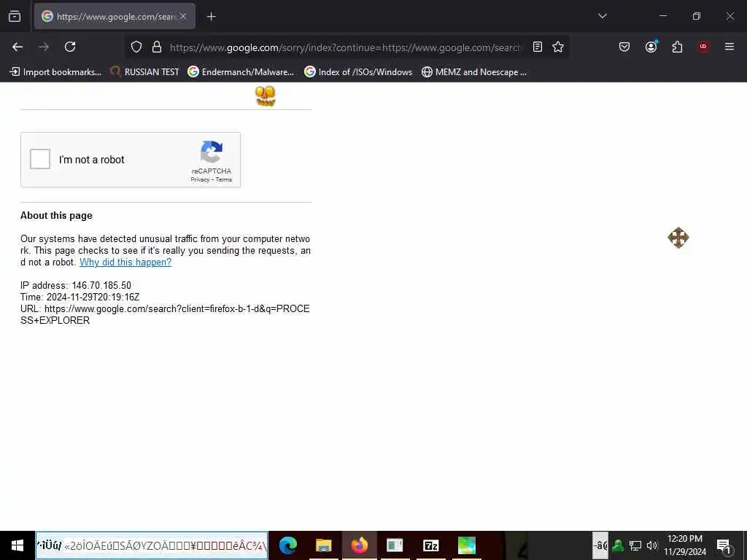The width and height of the screenshot is (747, 560).
Task: Open Microsoft Edge from the taskbar
Action: click(288, 545)
